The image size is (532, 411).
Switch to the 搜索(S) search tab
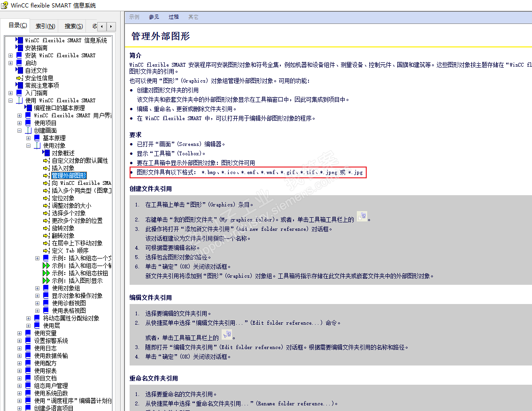74,26
